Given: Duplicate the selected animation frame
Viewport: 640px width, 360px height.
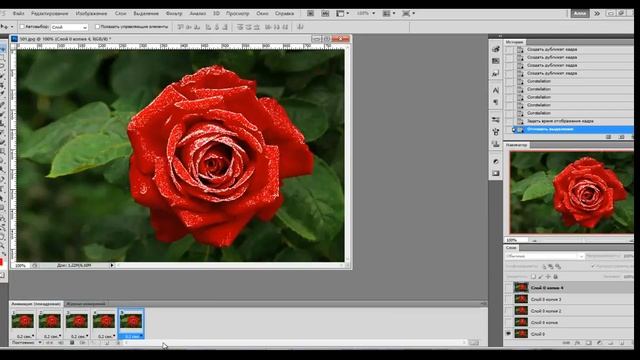Looking at the screenshot, I should point(107,343).
